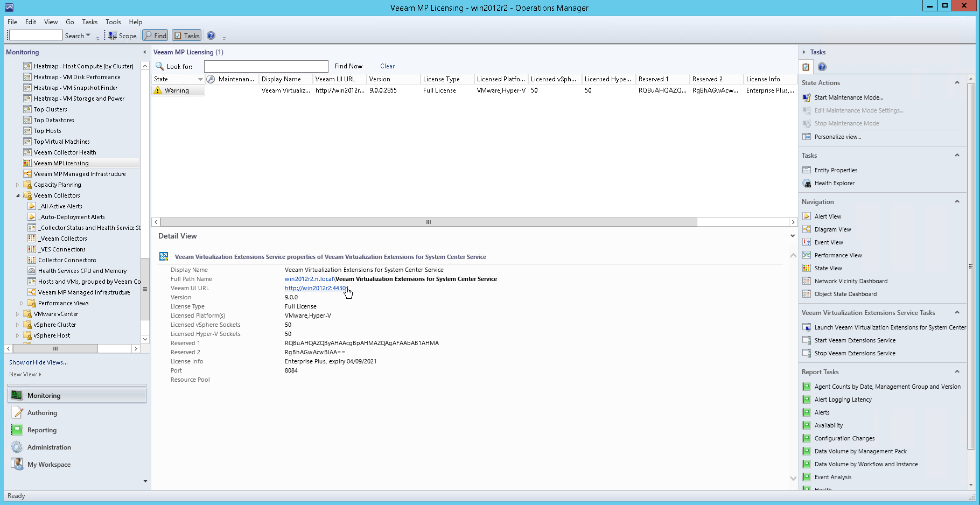Click the Scope toolbar icon
980x505 pixels.
click(113, 36)
